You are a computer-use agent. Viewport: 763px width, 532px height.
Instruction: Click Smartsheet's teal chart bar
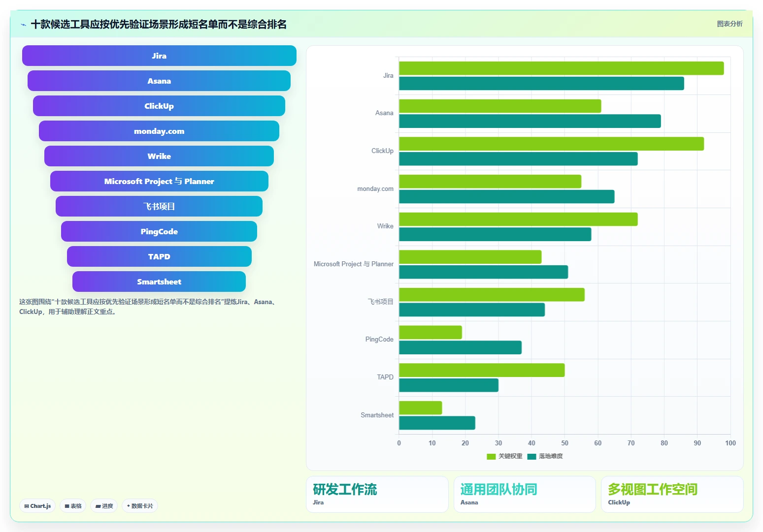[437, 423]
